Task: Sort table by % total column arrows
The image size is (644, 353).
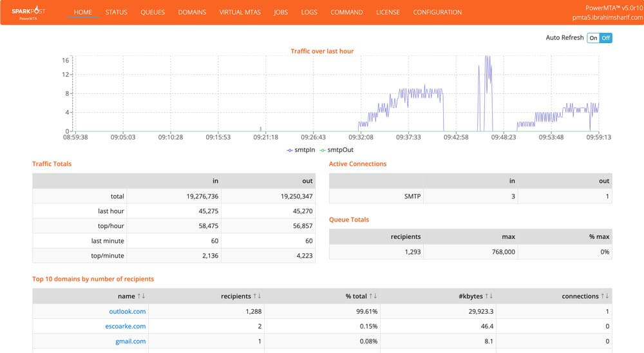Action: [373, 296]
